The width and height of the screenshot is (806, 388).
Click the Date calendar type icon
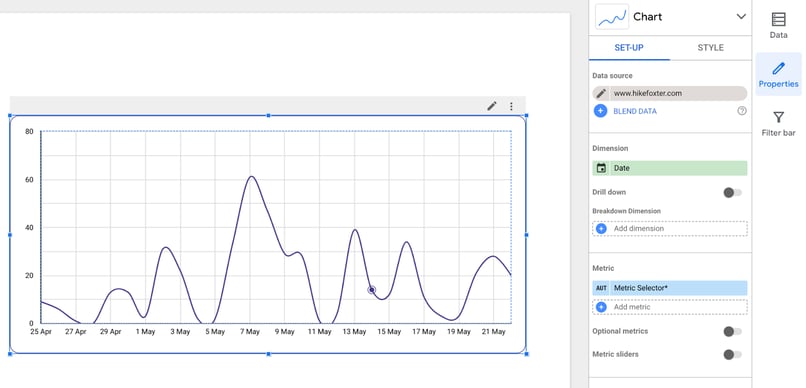pos(601,168)
